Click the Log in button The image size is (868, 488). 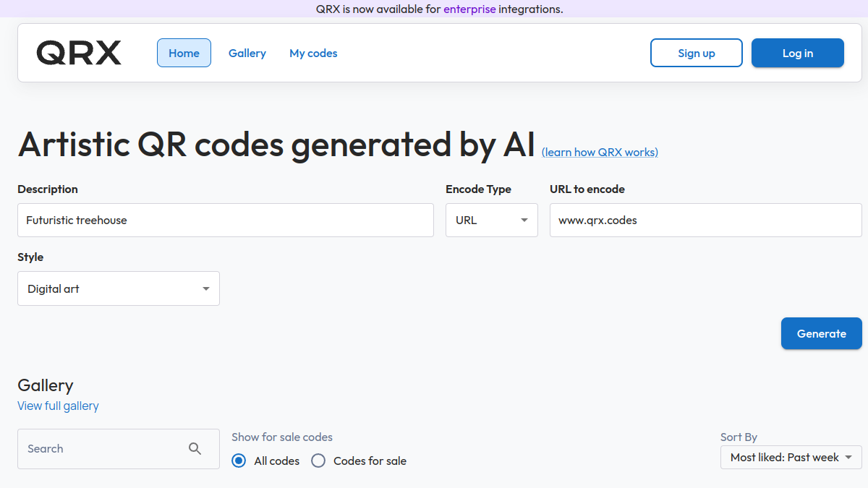pyautogui.click(x=798, y=53)
